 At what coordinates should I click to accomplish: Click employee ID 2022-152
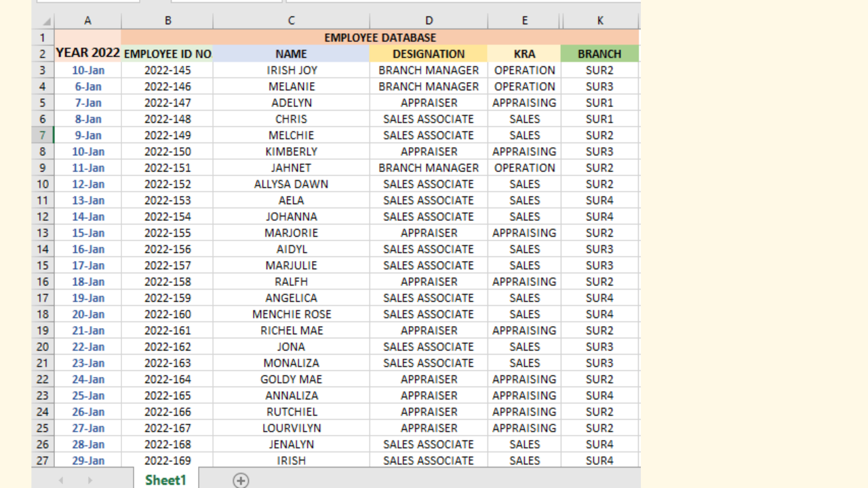click(x=167, y=184)
